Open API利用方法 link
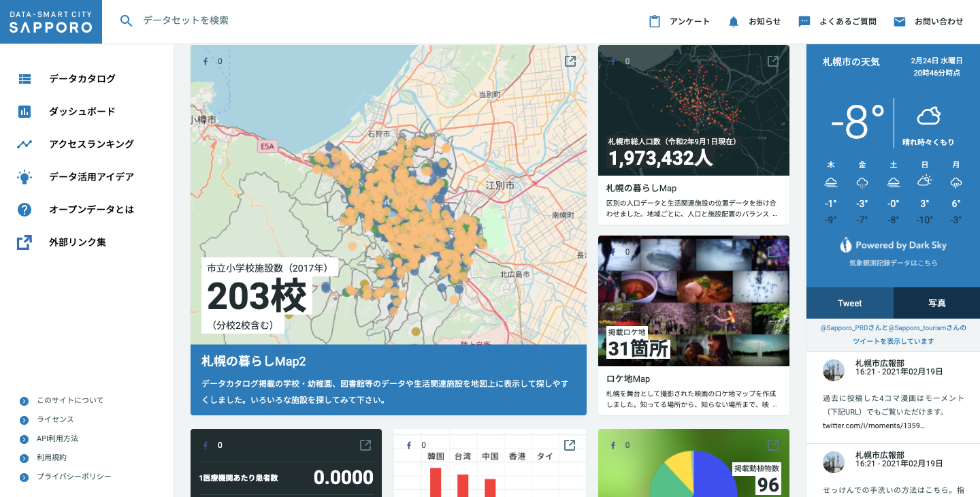980x497 pixels. (58, 438)
